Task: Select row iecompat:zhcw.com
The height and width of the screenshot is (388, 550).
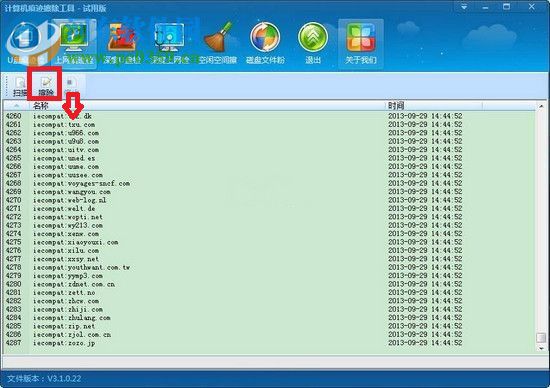Action: tap(269, 301)
